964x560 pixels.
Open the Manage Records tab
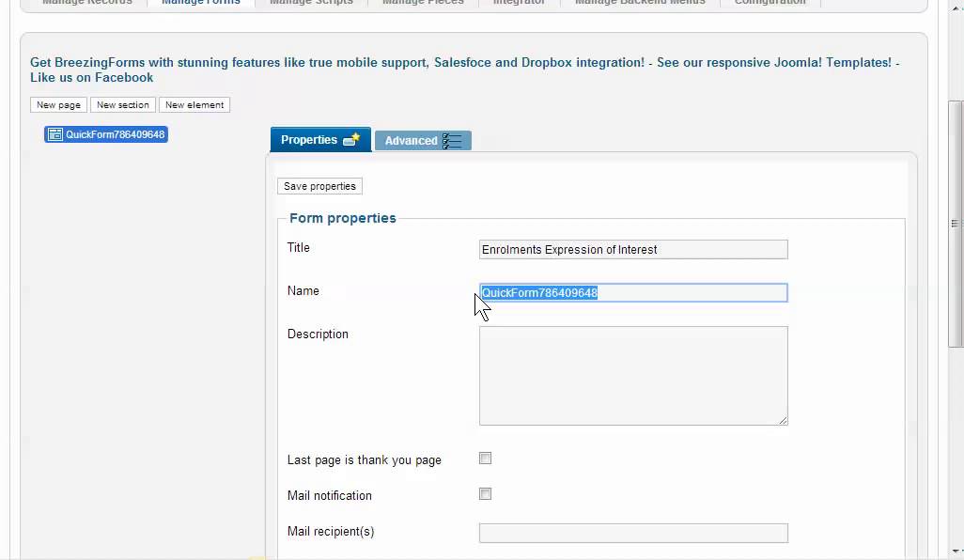point(87,3)
